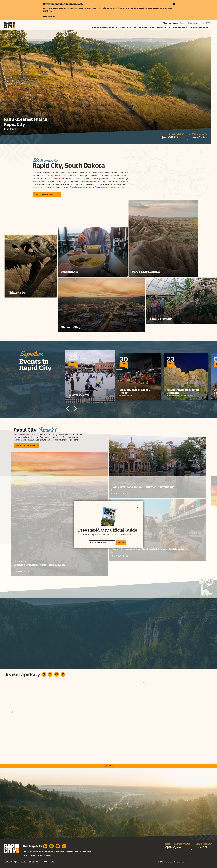Viewport: 217px width, 868px height.
Task: Close the Government Shutdown Impacts banner
Action: pyautogui.click(x=174, y=4)
